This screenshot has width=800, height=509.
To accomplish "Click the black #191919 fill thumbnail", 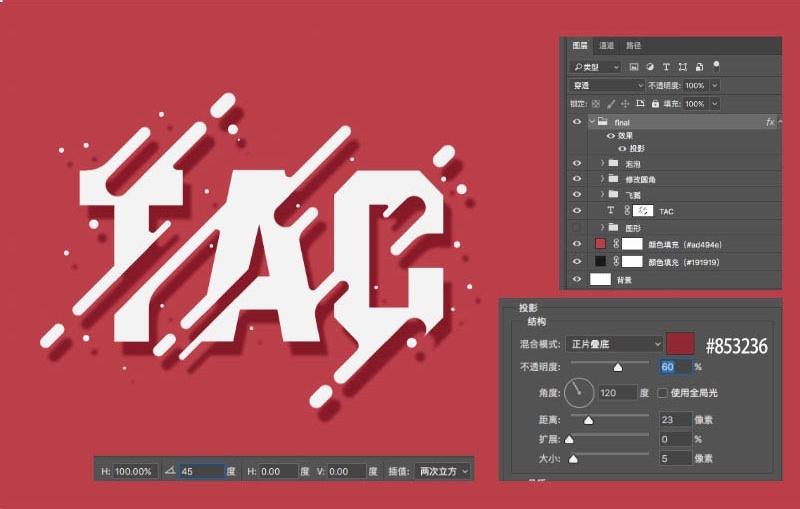I will [x=601, y=261].
